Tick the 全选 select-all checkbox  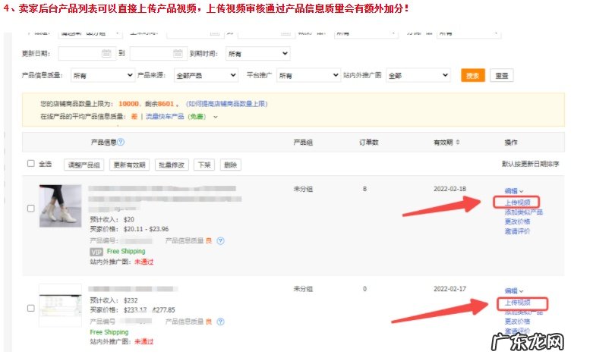(x=31, y=164)
